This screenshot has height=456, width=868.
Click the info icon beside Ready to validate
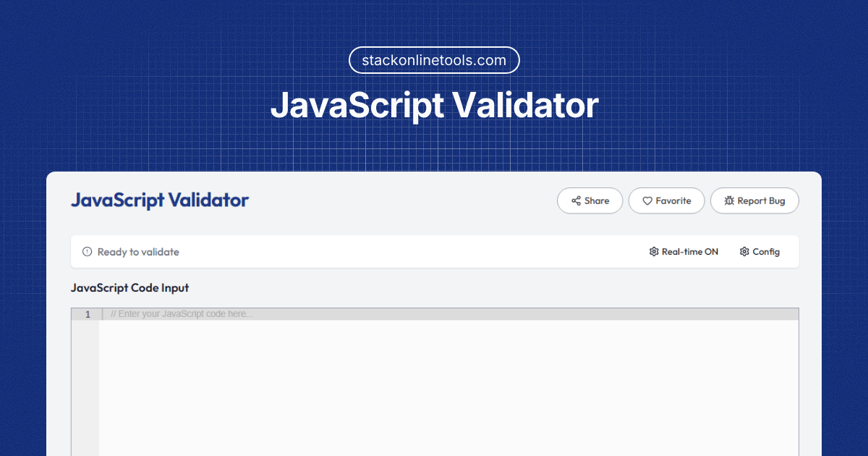coord(88,252)
